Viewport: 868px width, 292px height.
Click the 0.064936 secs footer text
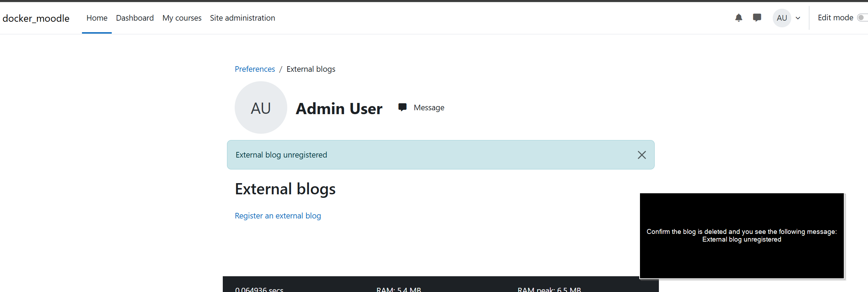pyautogui.click(x=259, y=289)
